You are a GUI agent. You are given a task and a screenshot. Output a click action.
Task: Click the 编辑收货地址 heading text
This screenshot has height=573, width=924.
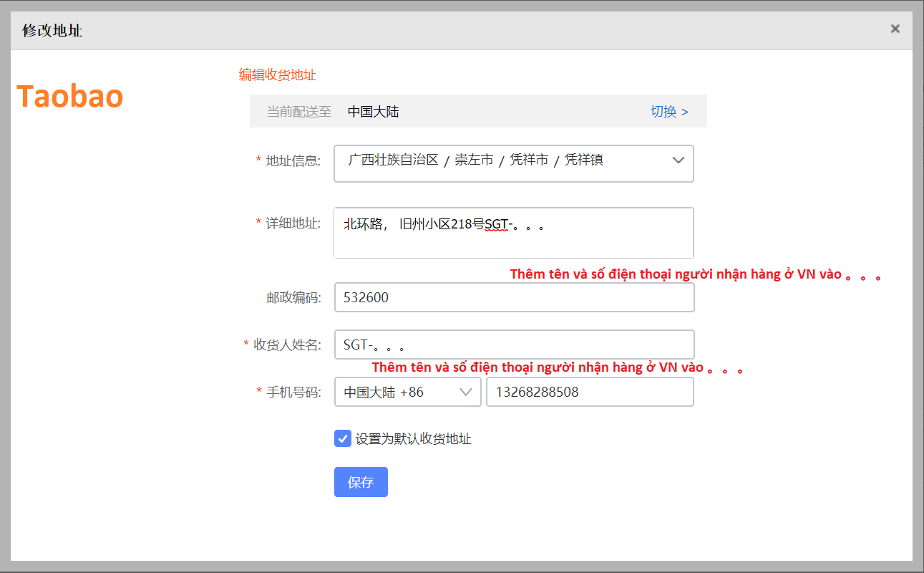[278, 74]
